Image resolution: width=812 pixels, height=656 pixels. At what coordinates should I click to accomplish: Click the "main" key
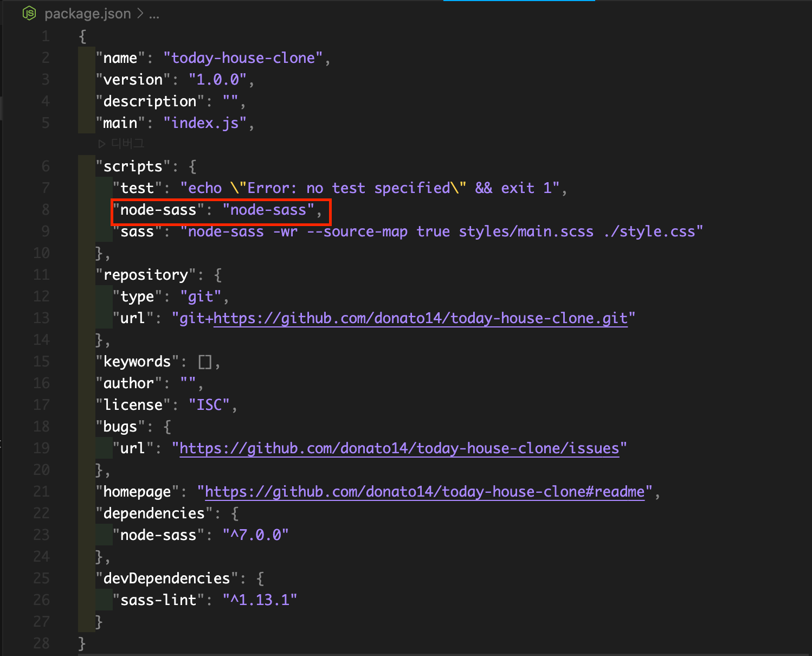pyautogui.click(x=120, y=123)
